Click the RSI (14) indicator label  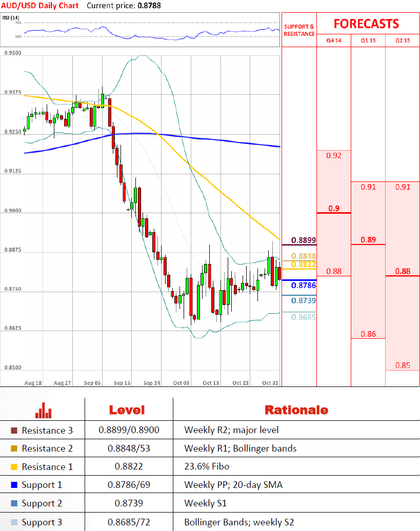(x=11, y=17)
